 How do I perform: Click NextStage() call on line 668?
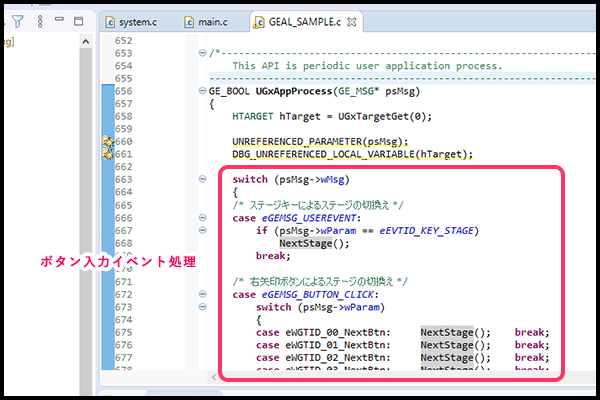click(314, 243)
